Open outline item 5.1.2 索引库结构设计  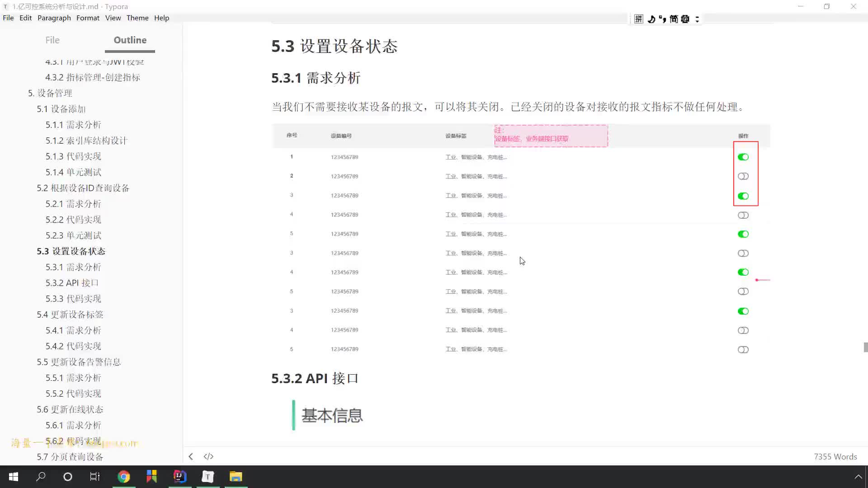coord(86,141)
